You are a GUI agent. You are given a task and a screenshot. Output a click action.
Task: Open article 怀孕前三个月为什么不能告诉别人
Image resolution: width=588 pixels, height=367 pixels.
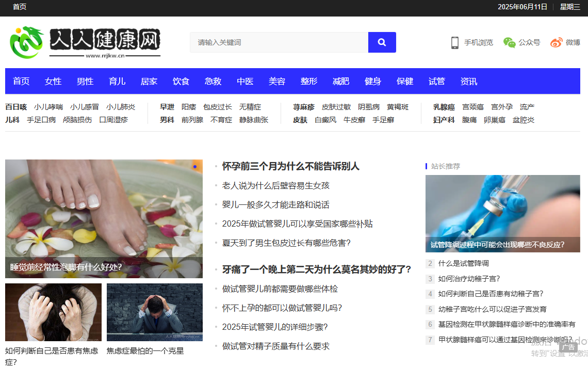pyautogui.click(x=290, y=166)
